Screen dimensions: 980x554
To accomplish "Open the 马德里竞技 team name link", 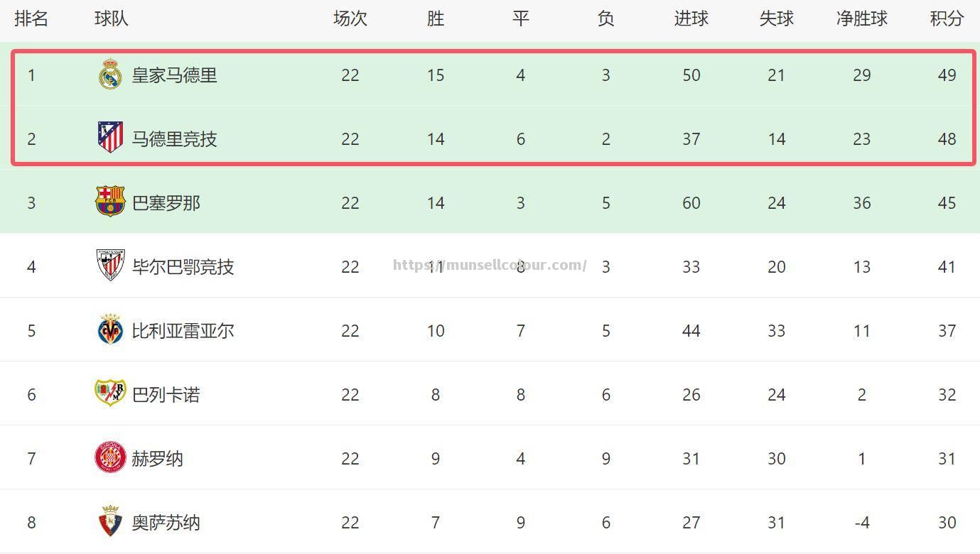I will pyautogui.click(x=174, y=139).
